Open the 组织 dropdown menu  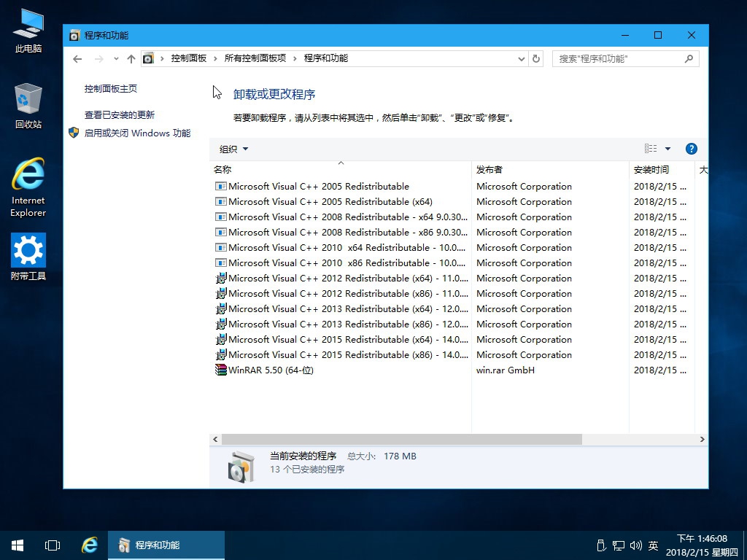[x=233, y=149]
